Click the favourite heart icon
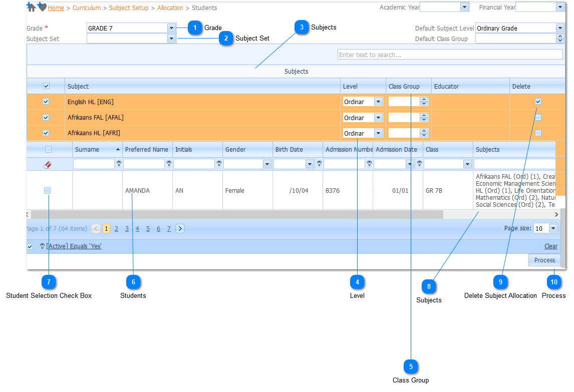The image size is (574, 392). pos(42,7)
